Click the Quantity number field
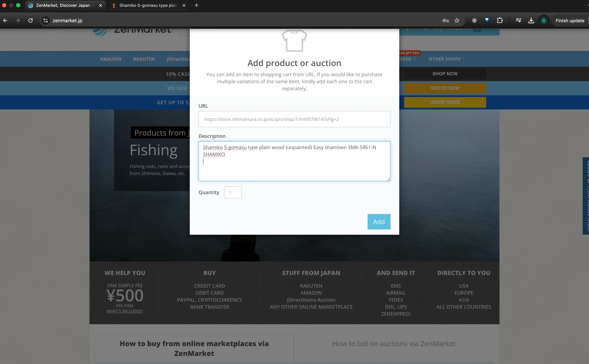 pos(232,192)
